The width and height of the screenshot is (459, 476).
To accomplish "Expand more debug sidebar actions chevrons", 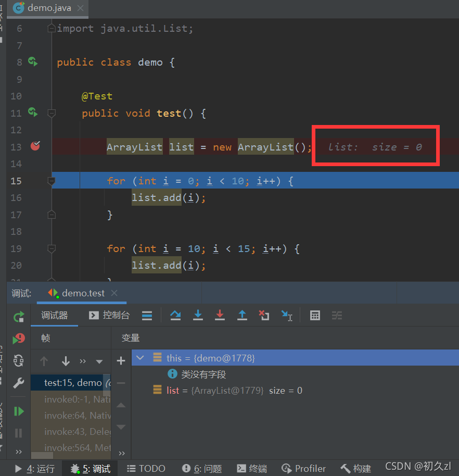I will pyautogui.click(x=19, y=452).
